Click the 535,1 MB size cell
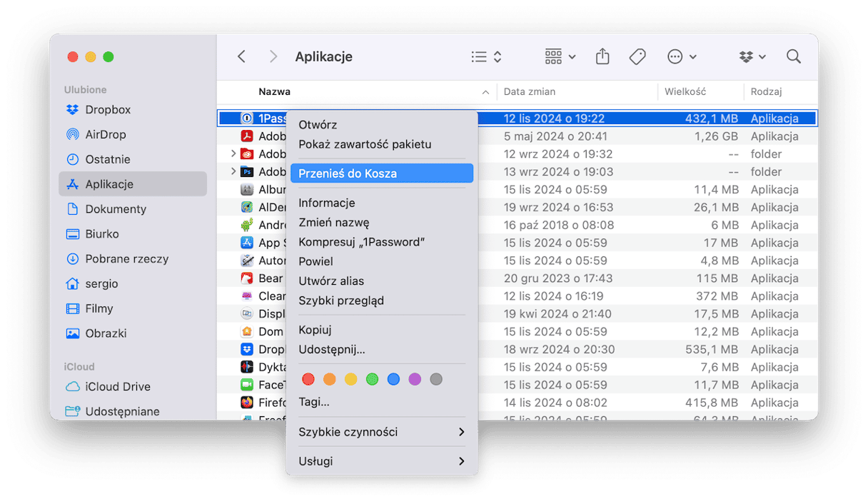The image size is (868, 499). tap(710, 349)
